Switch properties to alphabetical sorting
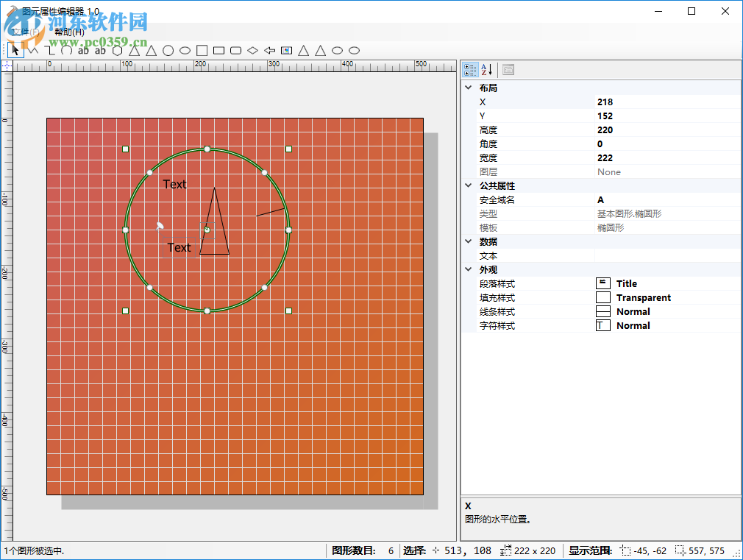Image resolution: width=743 pixels, height=560 pixels. click(487, 69)
